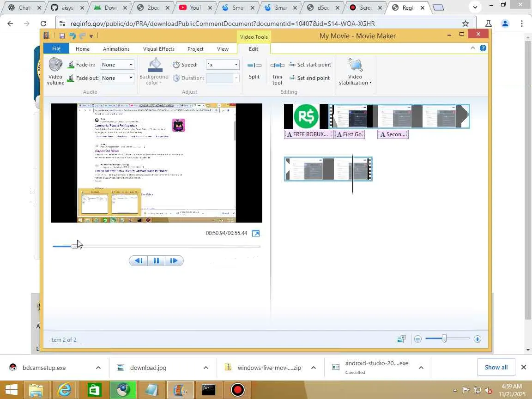
Task: Expand options for windows-live-movie zip download
Action: pos(314,368)
